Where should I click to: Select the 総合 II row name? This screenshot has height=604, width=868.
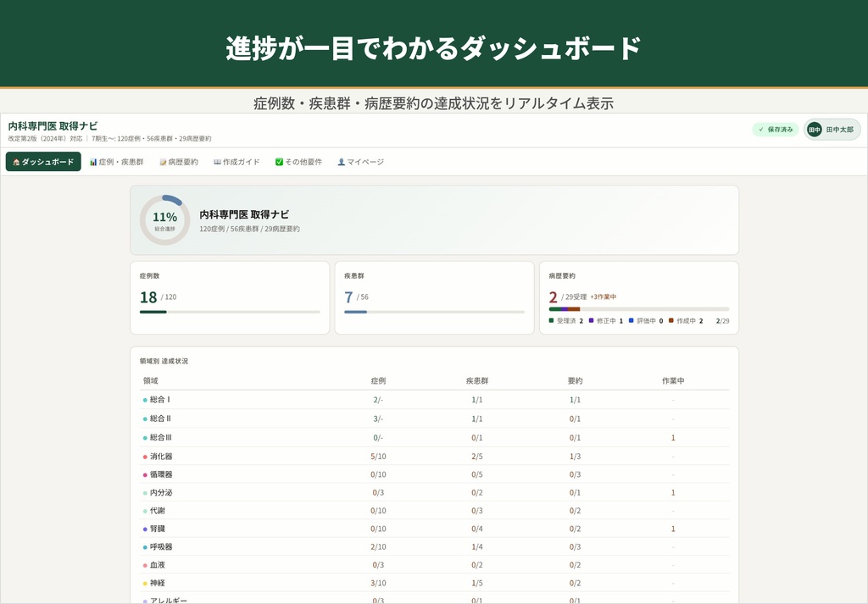(160, 418)
